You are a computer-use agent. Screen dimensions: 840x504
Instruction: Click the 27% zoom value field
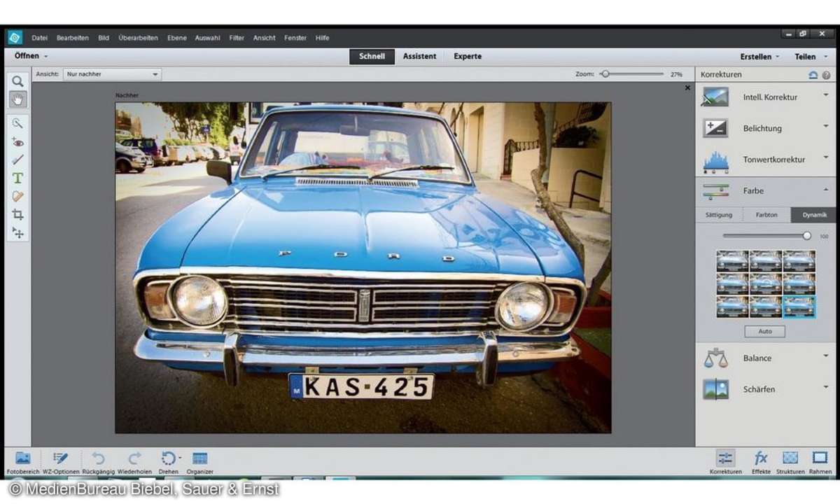coord(676,74)
